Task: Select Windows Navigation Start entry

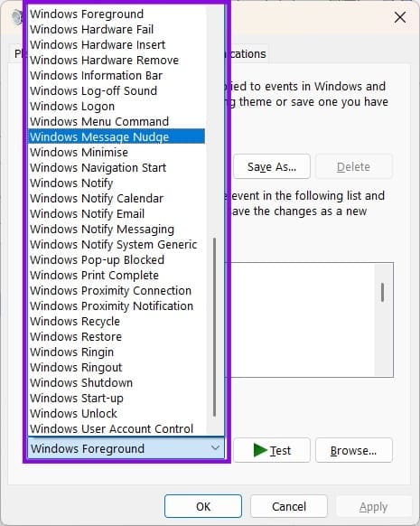Action: [x=117, y=168]
